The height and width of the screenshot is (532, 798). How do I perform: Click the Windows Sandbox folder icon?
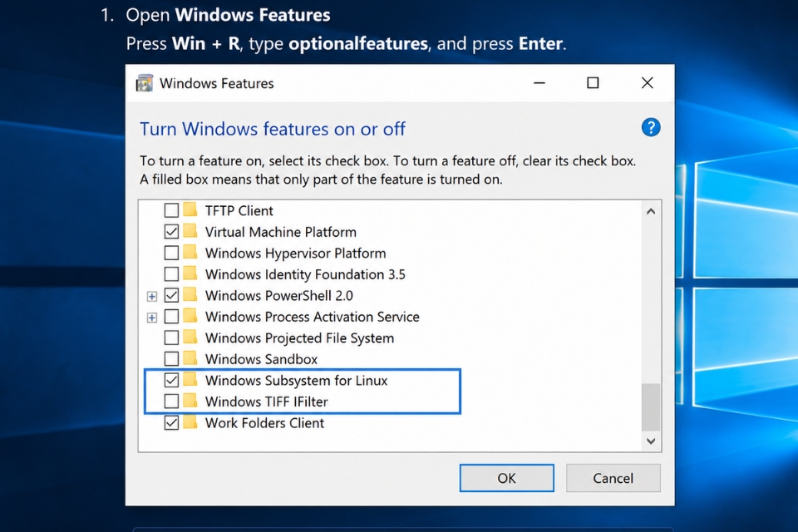[190, 358]
